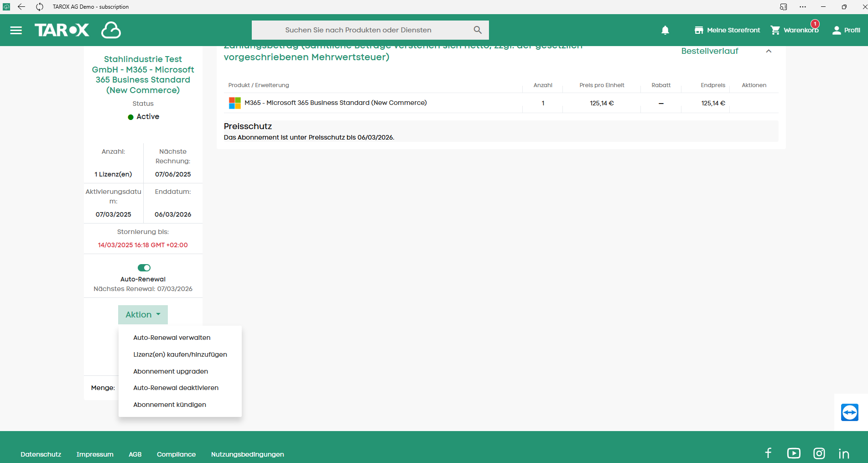Screen dimensions: 868x463
Task: Click the Active status label
Action: click(148, 117)
